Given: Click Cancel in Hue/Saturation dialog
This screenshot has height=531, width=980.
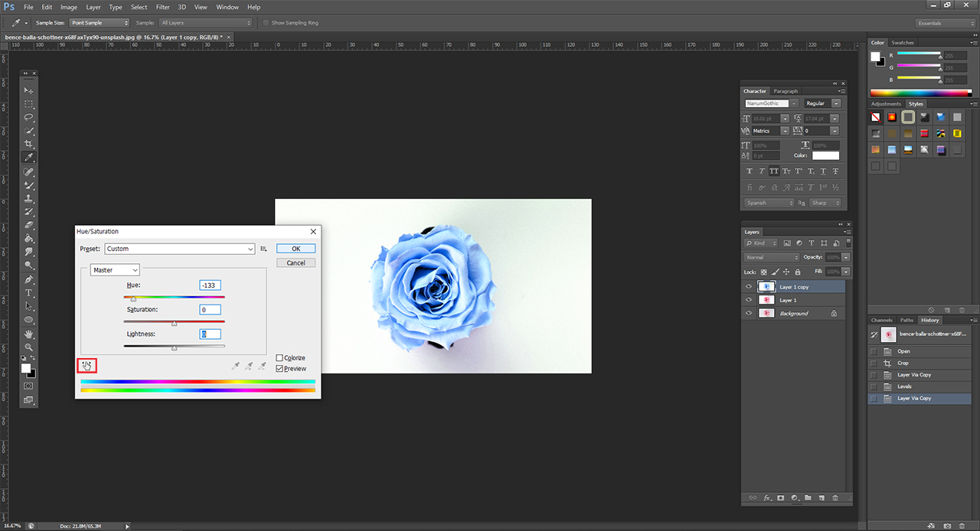Looking at the screenshot, I should pos(296,262).
